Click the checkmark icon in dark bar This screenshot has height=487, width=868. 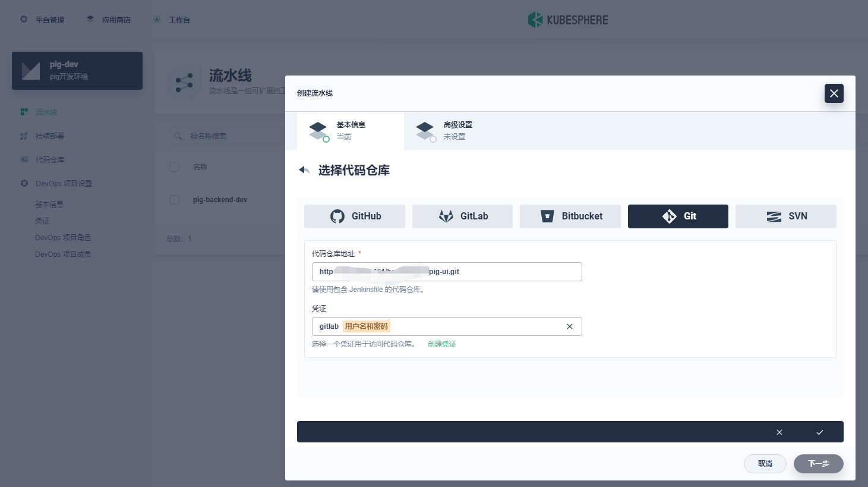pyautogui.click(x=820, y=432)
